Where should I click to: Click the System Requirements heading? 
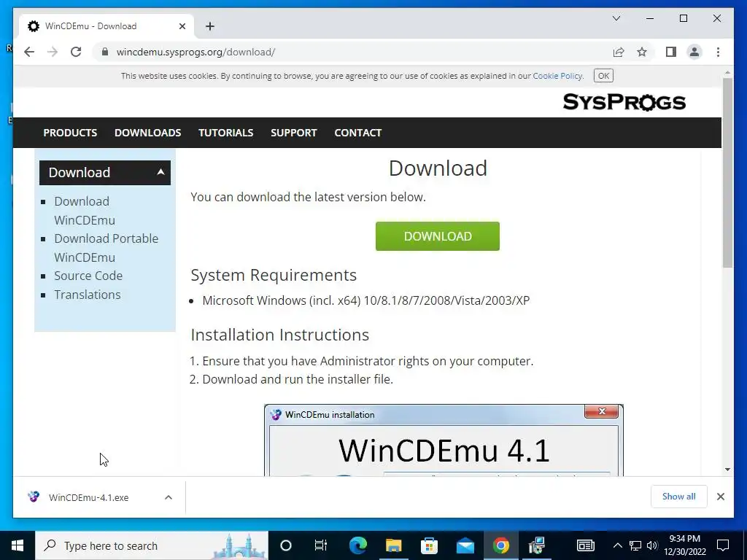pos(274,275)
